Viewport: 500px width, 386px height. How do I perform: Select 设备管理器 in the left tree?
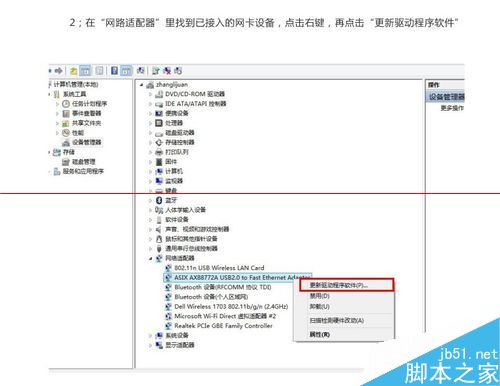pos(87,142)
